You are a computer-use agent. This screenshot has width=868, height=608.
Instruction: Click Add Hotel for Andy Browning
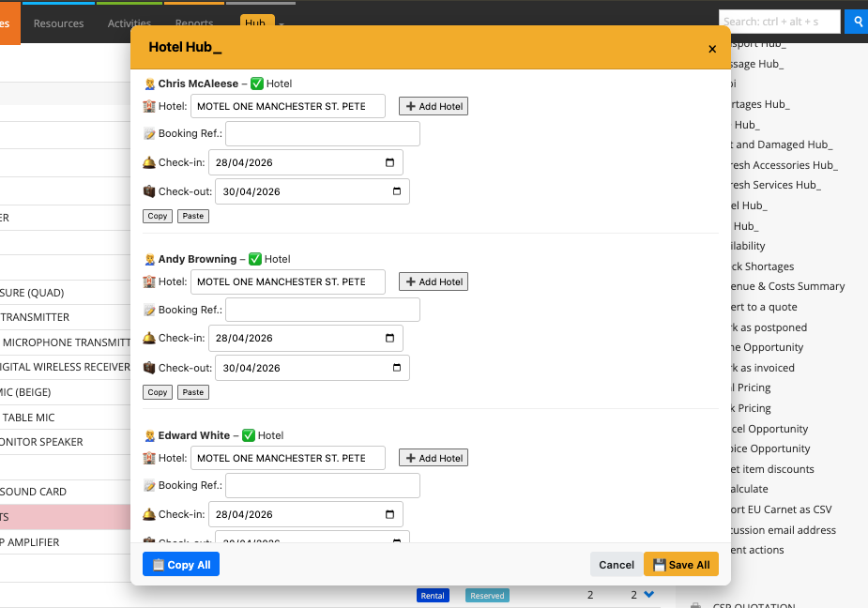click(x=434, y=281)
